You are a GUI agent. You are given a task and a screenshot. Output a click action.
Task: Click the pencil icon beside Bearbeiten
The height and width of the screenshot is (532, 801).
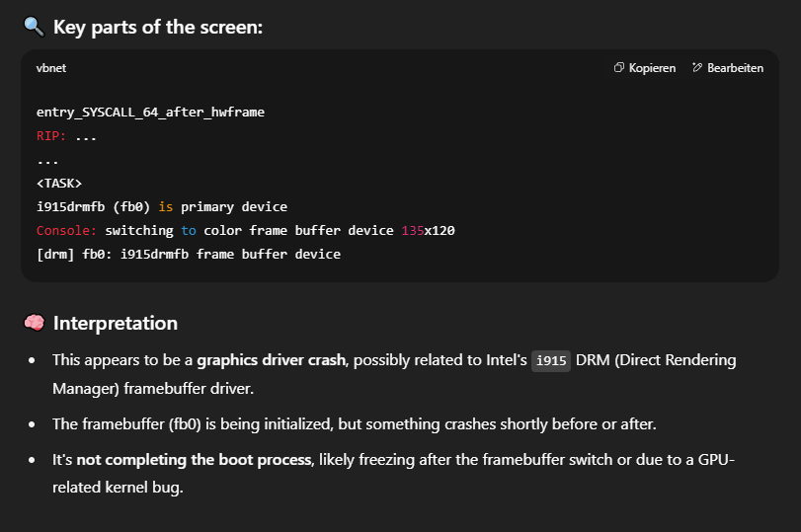click(x=696, y=67)
